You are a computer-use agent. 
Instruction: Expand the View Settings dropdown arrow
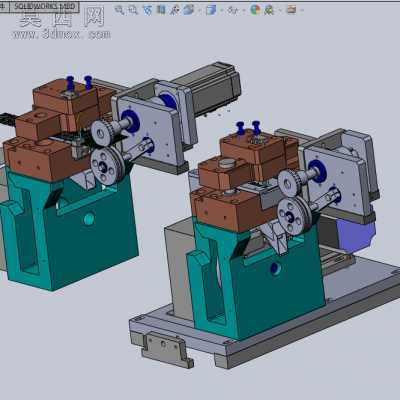click(x=302, y=11)
